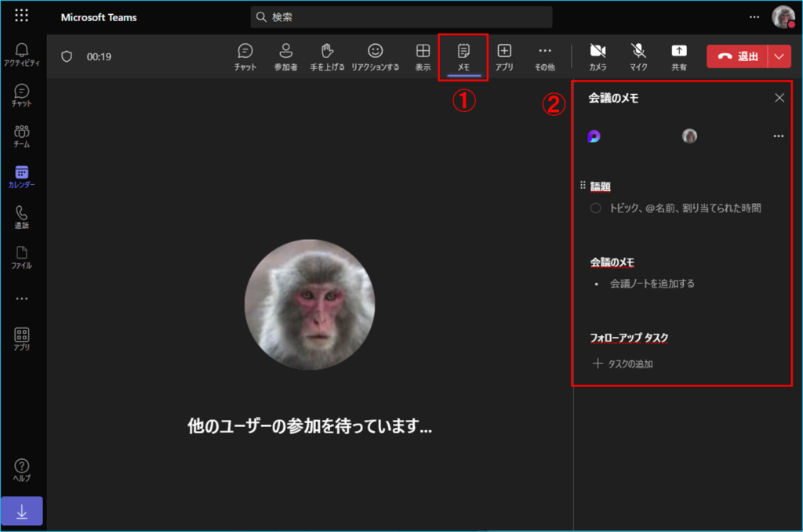
Task: Click タスクの追加 to add a task
Action: (623, 364)
